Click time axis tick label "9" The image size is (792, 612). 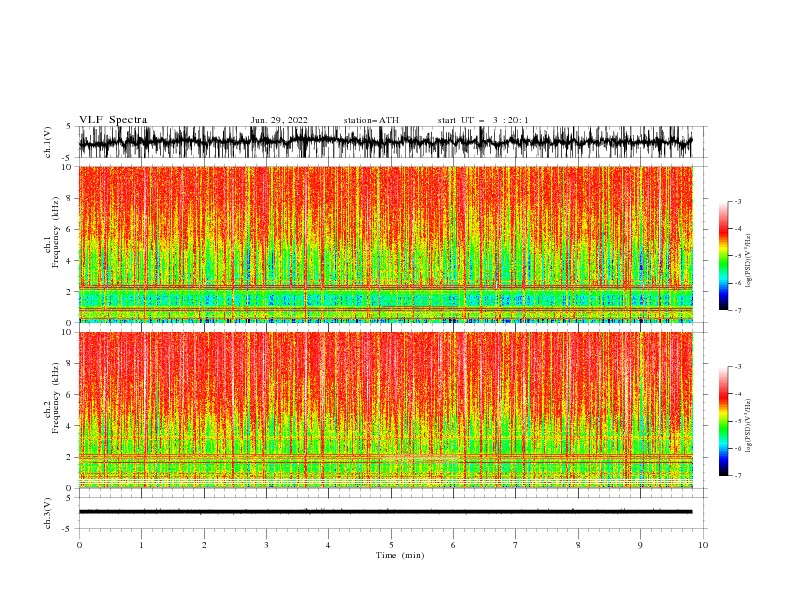pos(640,545)
